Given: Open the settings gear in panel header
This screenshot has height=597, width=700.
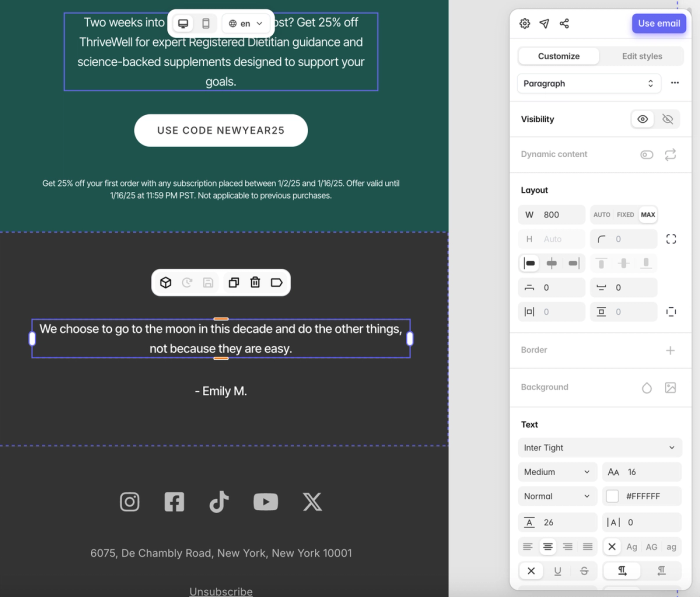Looking at the screenshot, I should coord(525,23).
